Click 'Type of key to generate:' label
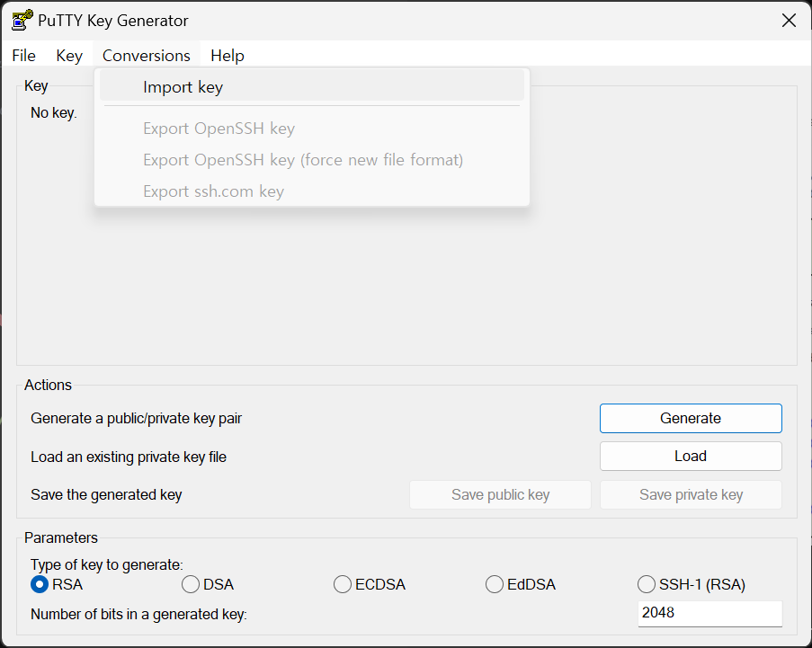This screenshot has width=812, height=648. (x=107, y=564)
